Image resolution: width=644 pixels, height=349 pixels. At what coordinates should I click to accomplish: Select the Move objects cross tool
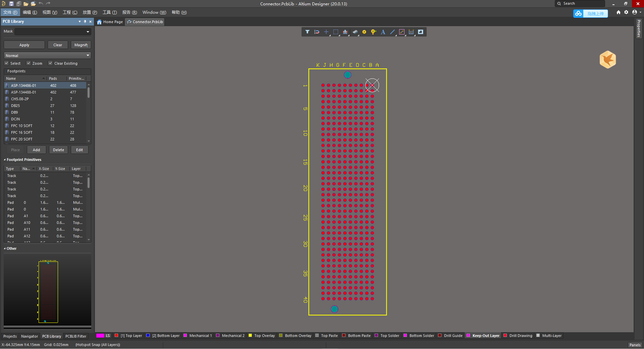[x=326, y=32]
